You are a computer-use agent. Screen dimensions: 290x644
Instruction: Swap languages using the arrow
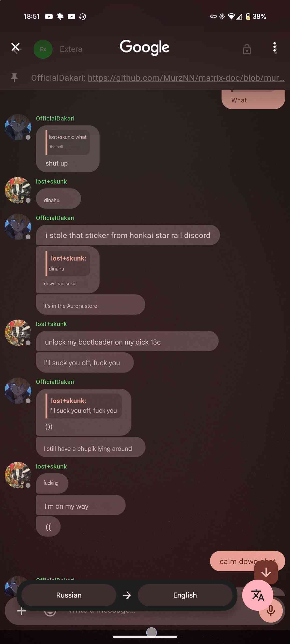[127, 595]
